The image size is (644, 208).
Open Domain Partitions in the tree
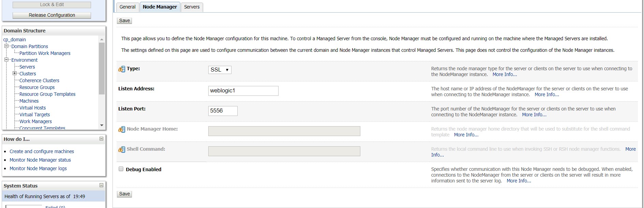pyautogui.click(x=30, y=46)
